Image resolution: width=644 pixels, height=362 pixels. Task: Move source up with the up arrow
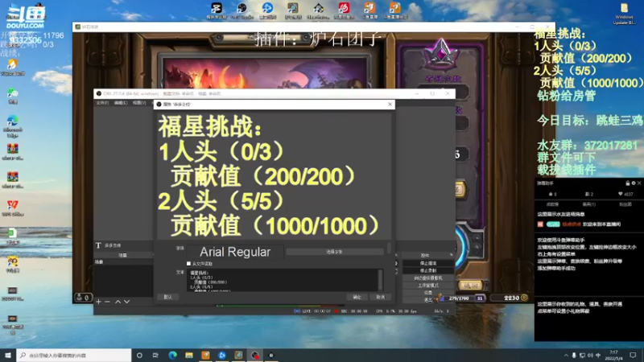pyautogui.click(x=118, y=302)
